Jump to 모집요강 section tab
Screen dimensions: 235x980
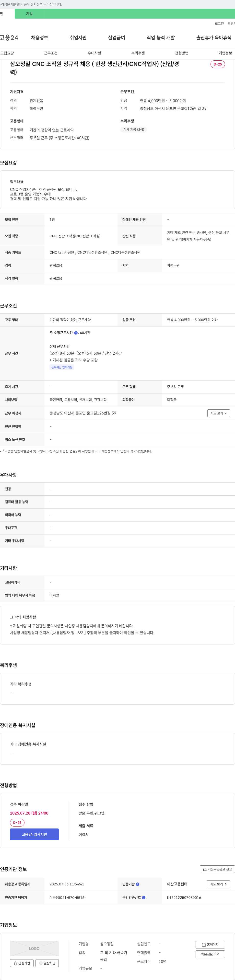[7, 53]
